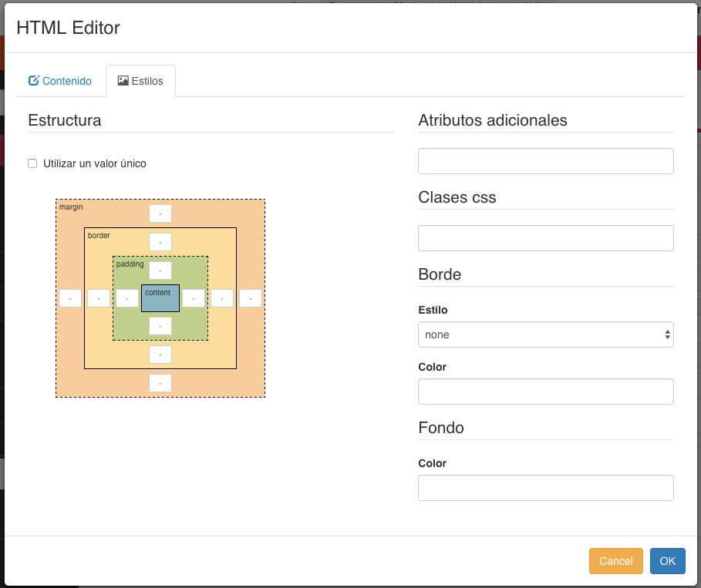Confirm with the OK button
This screenshot has width=701, height=588.
point(668,561)
